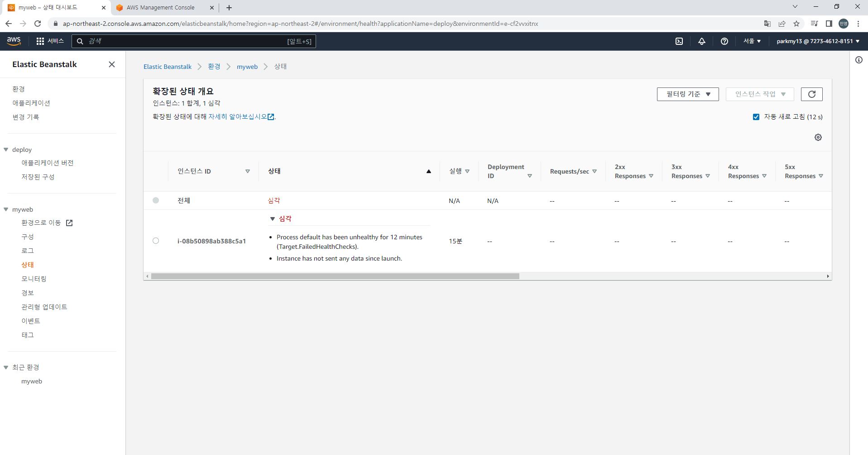This screenshot has width=868, height=455.
Task: Open the notifications bell icon
Action: [x=702, y=41]
